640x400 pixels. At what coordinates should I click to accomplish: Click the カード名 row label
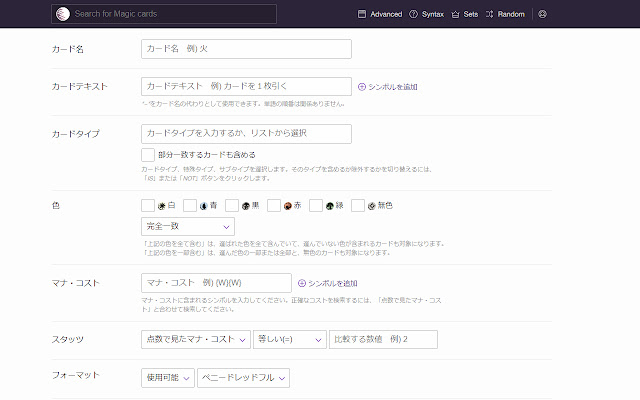click(68, 49)
